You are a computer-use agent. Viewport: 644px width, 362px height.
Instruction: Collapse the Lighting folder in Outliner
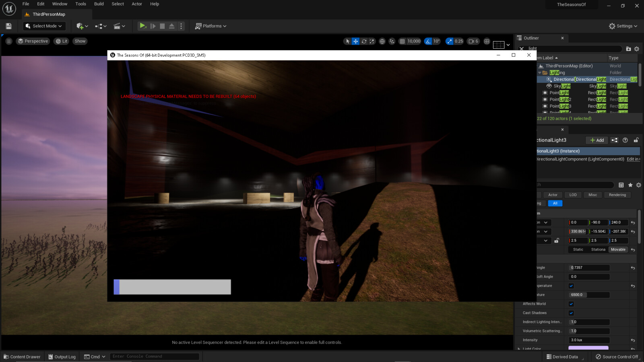click(540, 73)
